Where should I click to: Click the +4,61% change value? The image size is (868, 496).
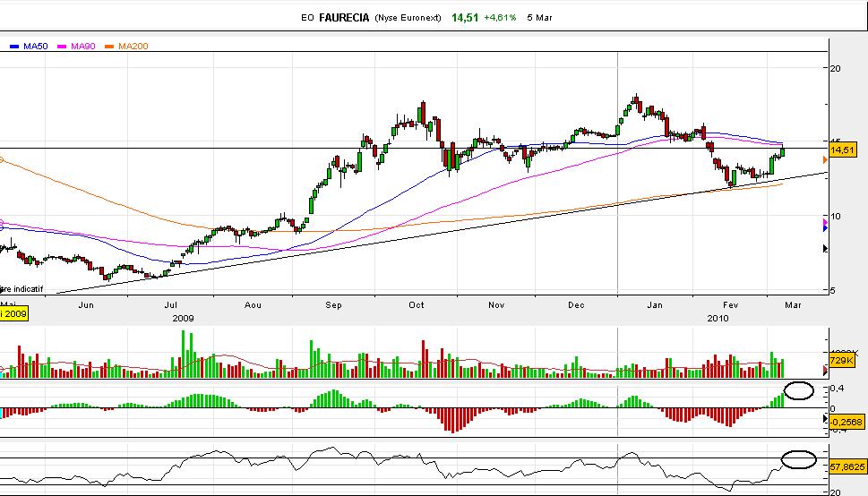[x=500, y=18]
